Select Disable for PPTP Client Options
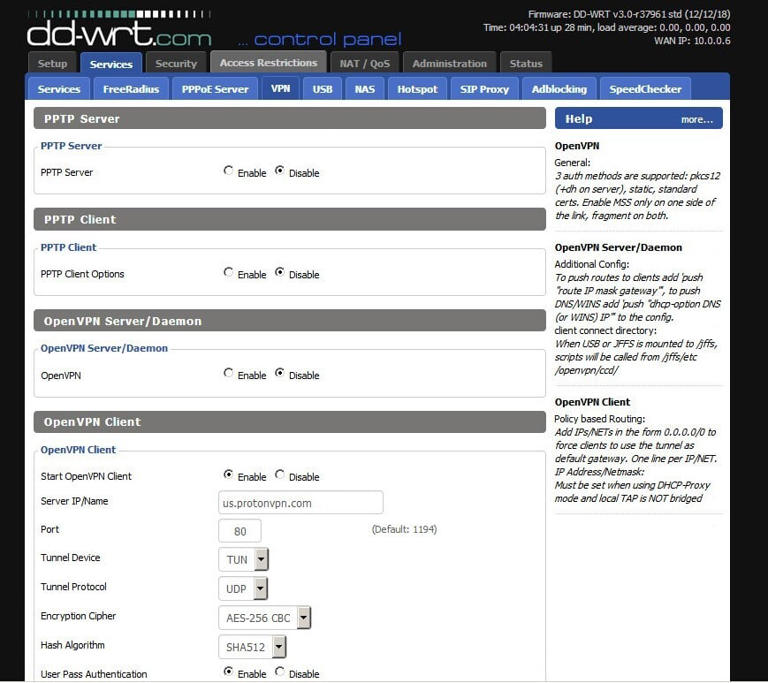The width and height of the screenshot is (768, 683). 280,272
